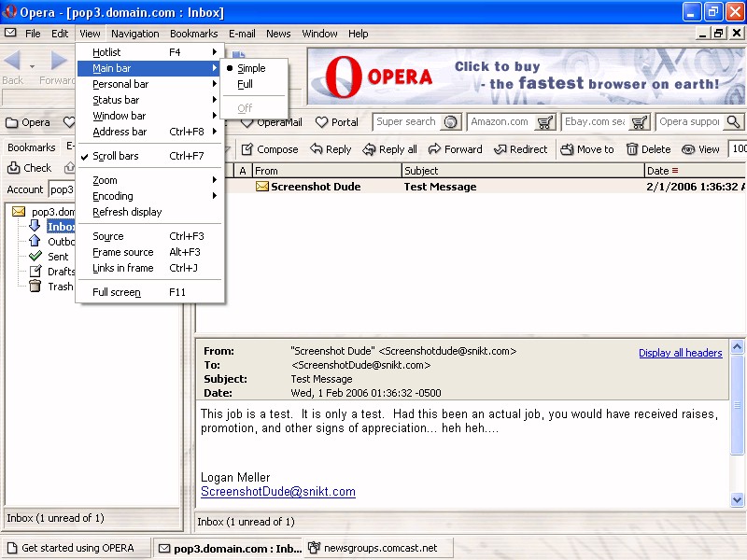Click the Ebay.com search cart icon

639,122
